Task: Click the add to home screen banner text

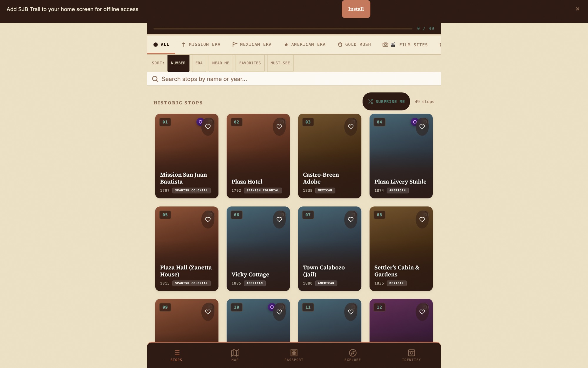Action: (72, 9)
